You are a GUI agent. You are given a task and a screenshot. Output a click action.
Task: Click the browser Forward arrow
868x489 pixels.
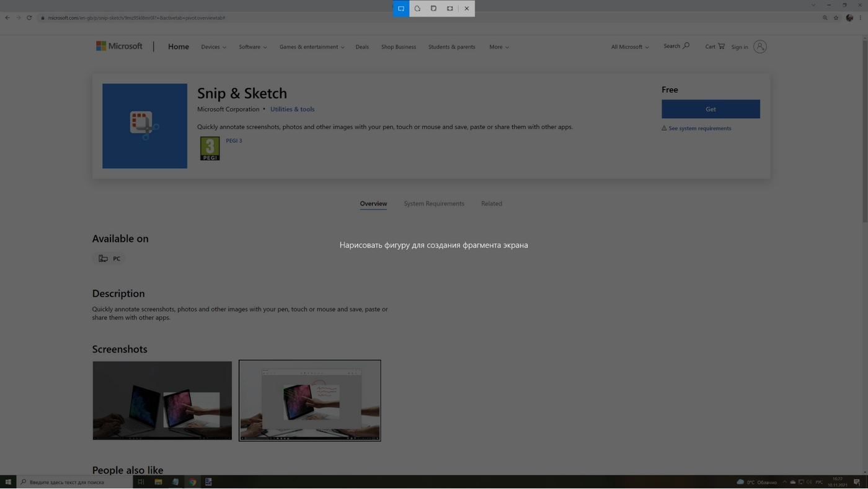click(18, 18)
